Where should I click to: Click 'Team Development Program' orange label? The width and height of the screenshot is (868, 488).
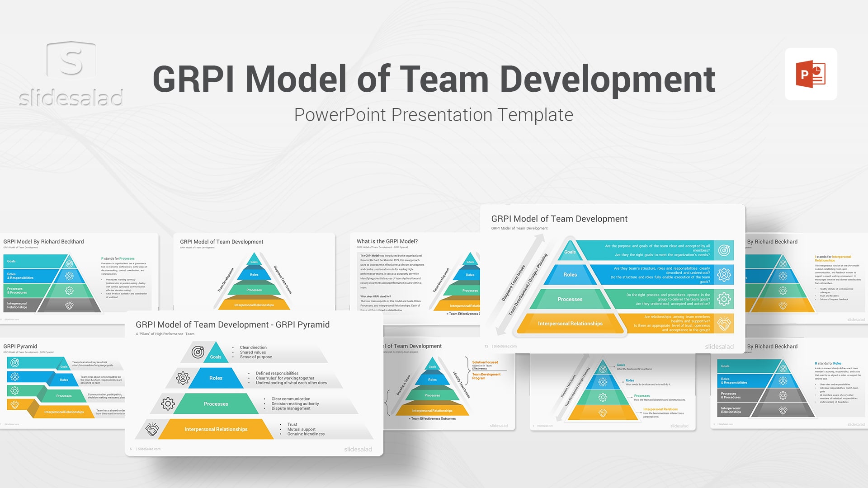[x=486, y=376]
